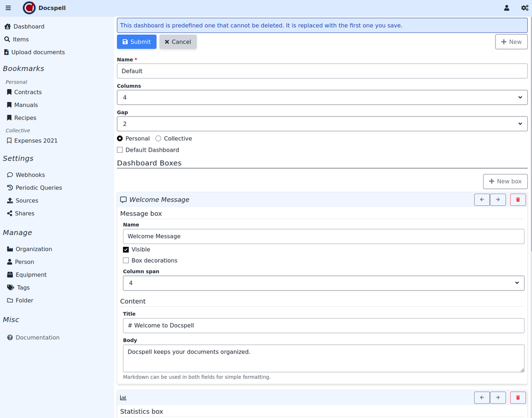The image size is (532, 418).
Task: Add a New box to dashboard
Action: click(505, 181)
